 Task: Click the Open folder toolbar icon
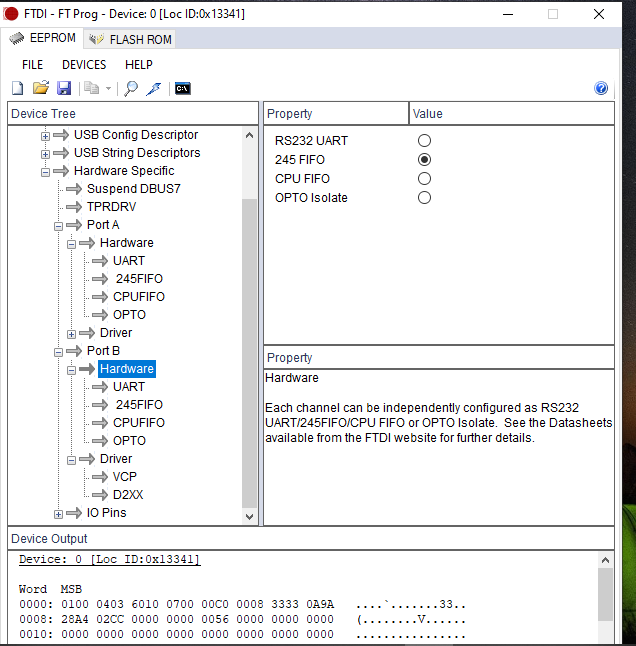pyautogui.click(x=41, y=88)
